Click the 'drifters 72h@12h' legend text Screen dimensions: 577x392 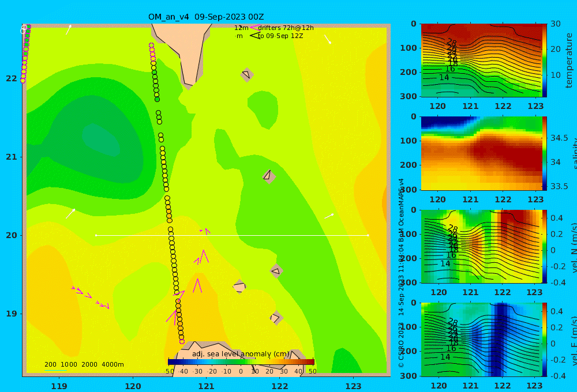[x=286, y=28]
